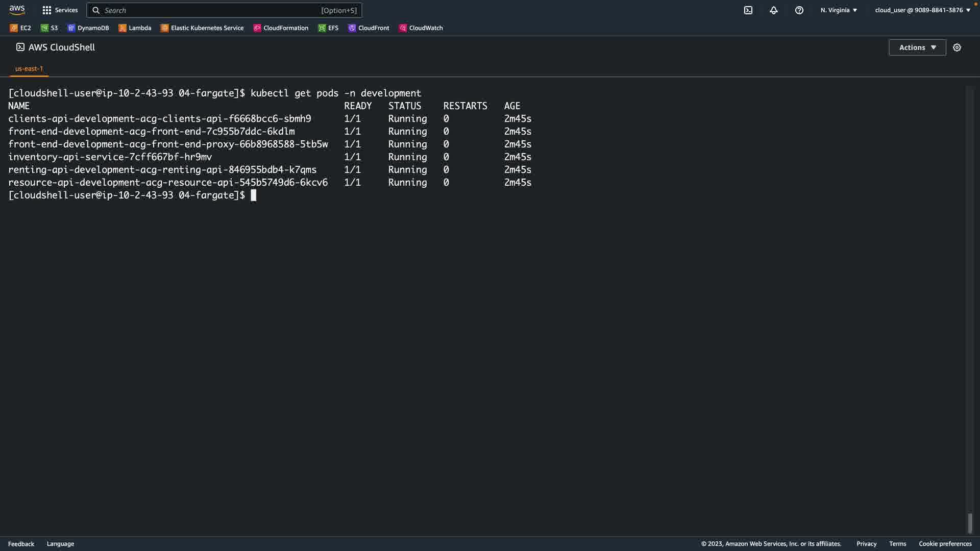Open the DynamoDB favorites shortcut
The image size is (980, 551).
coord(88,28)
